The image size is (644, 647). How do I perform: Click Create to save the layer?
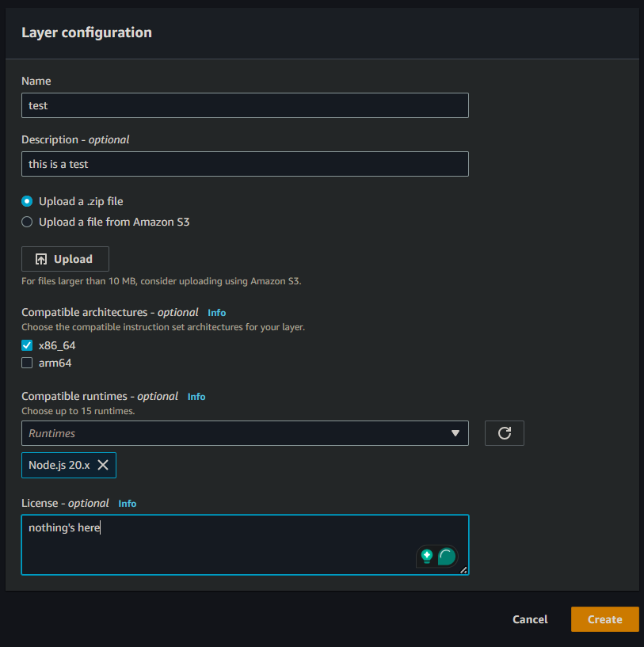coord(604,619)
